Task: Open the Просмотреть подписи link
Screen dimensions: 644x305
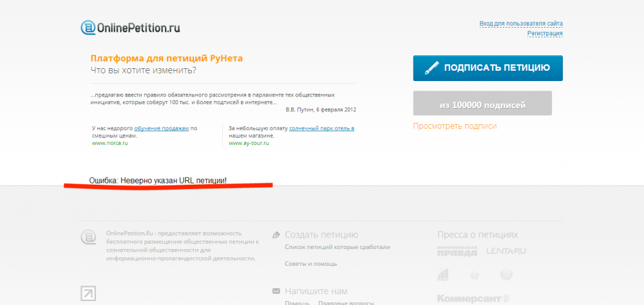Action: (455, 126)
